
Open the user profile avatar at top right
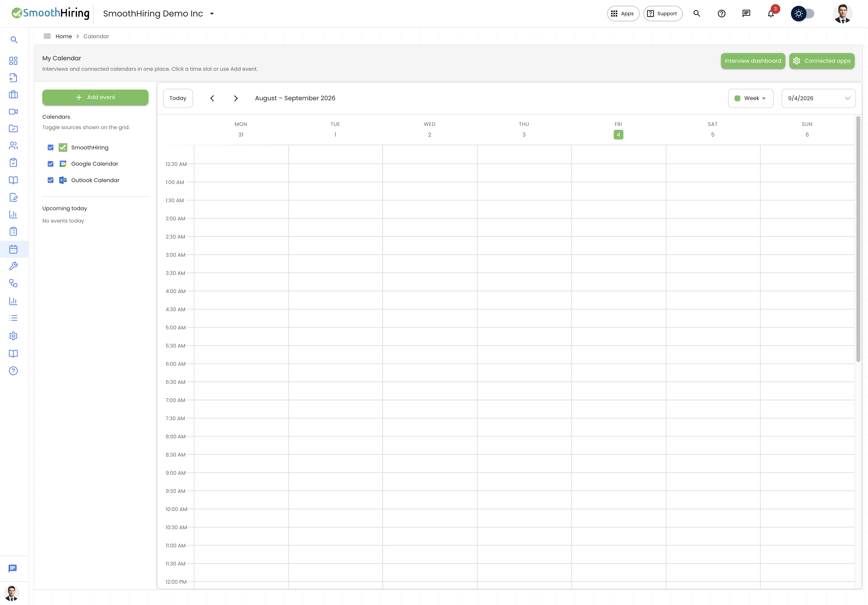point(842,14)
